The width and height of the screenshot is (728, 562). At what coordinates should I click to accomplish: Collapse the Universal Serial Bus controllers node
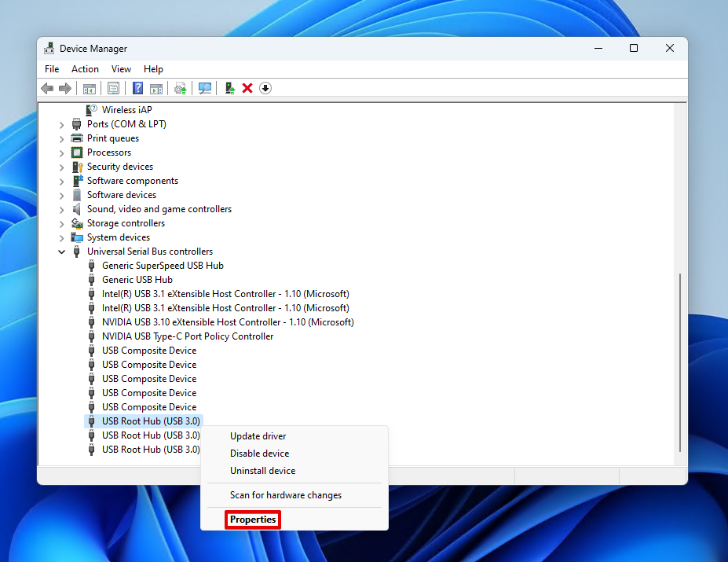tap(62, 252)
